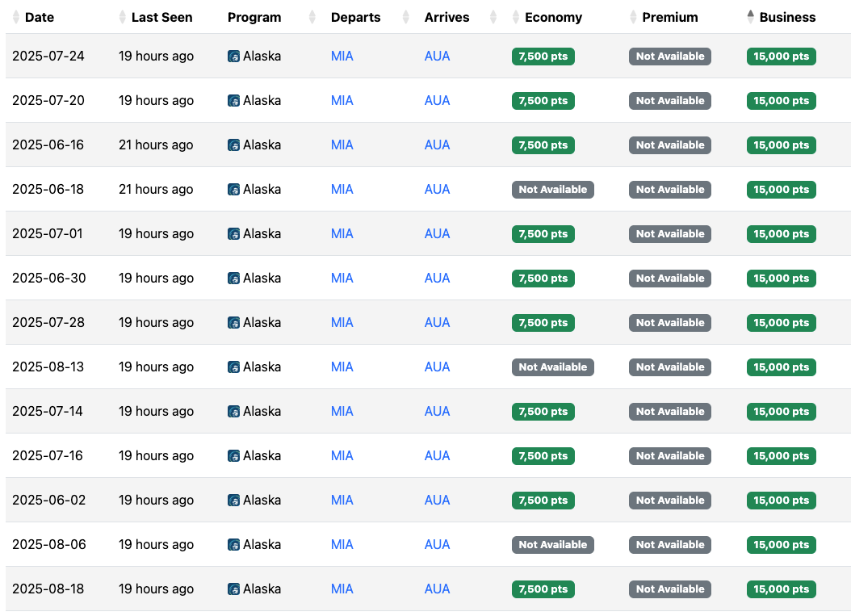The image size is (851, 616).
Task: Click the Economy column header text
Action: click(x=553, y=18)
